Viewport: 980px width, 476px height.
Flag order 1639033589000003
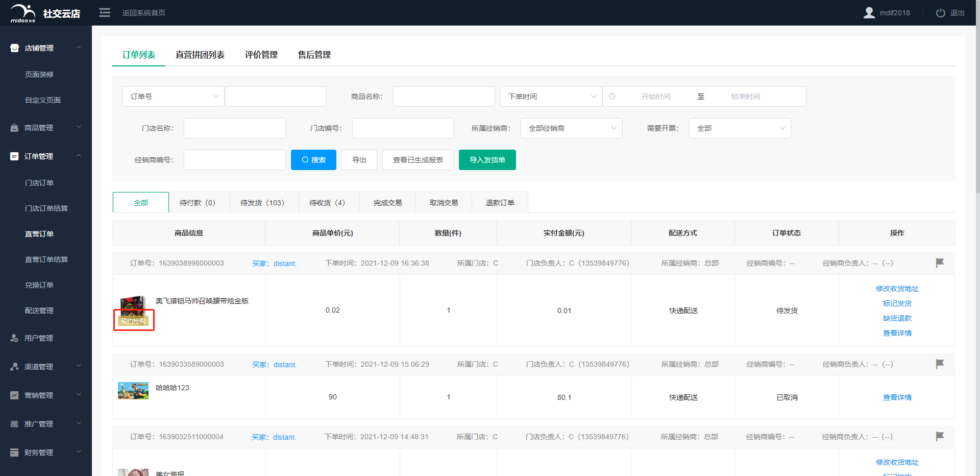click(x=940, y=364)
